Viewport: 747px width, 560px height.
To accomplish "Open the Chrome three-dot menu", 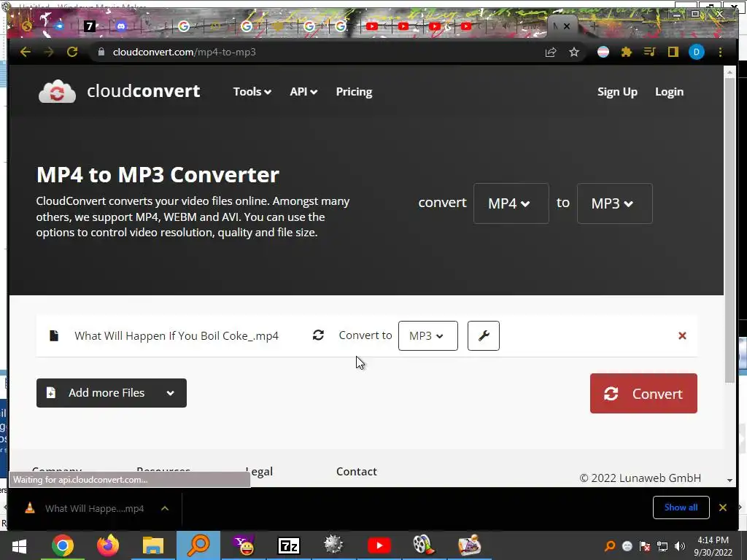I will click(x=720, y=52).
